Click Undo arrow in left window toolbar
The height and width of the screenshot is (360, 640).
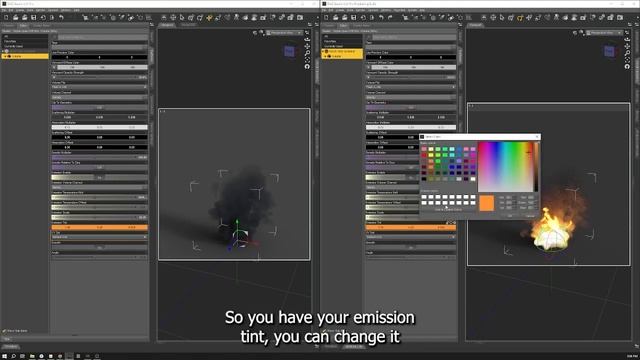click(61, 18)
